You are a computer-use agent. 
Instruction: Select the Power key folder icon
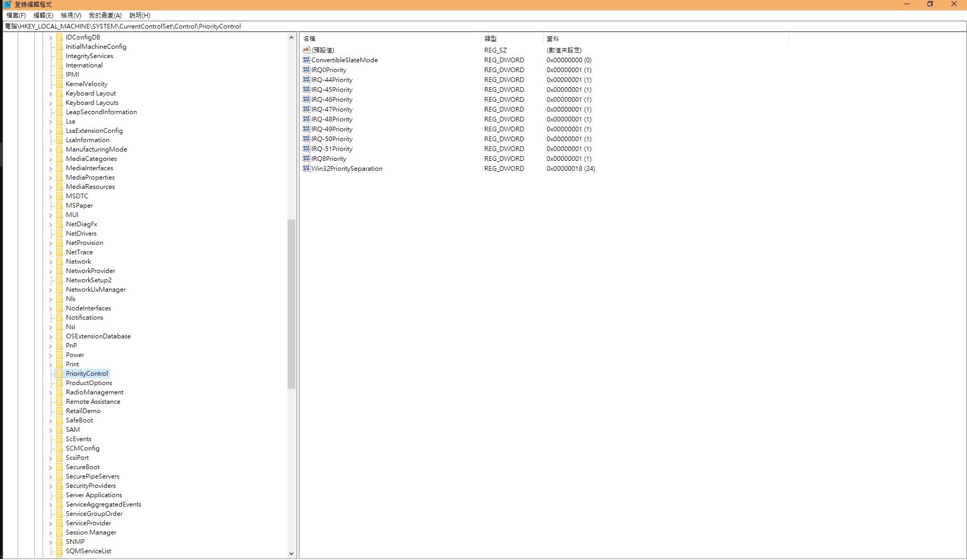60,355
